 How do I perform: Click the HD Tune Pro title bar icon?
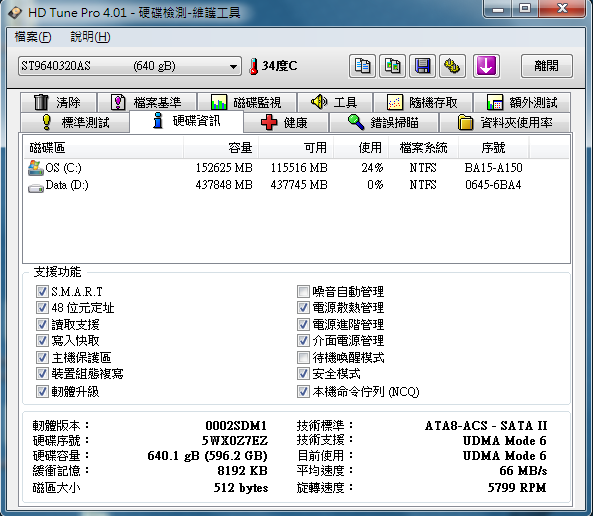coord(16,12)
